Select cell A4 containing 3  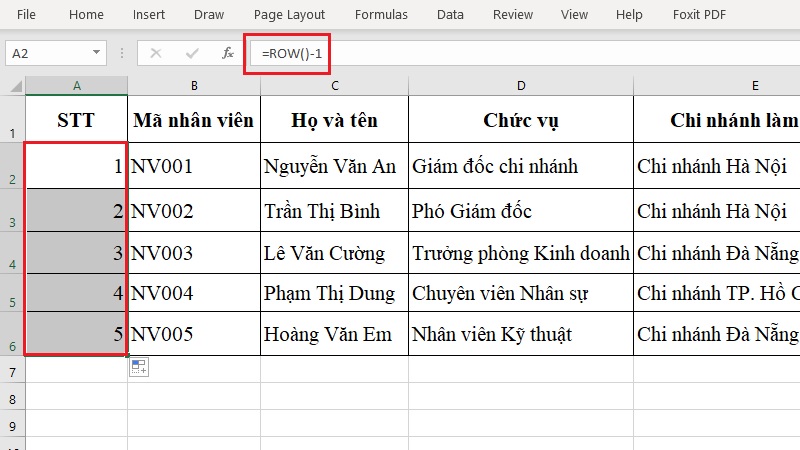click(77, 253)
